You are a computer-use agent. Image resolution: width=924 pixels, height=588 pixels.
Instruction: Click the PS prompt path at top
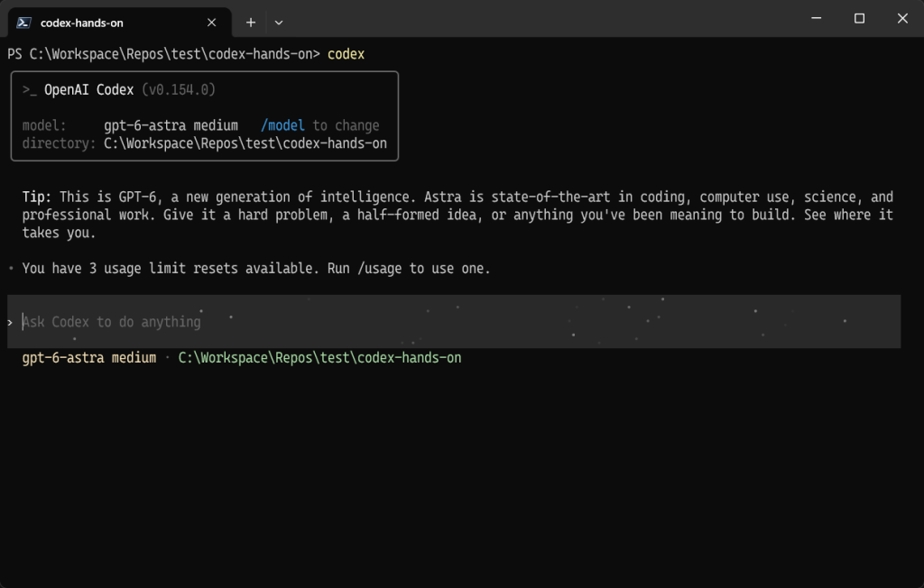[163, 54]
